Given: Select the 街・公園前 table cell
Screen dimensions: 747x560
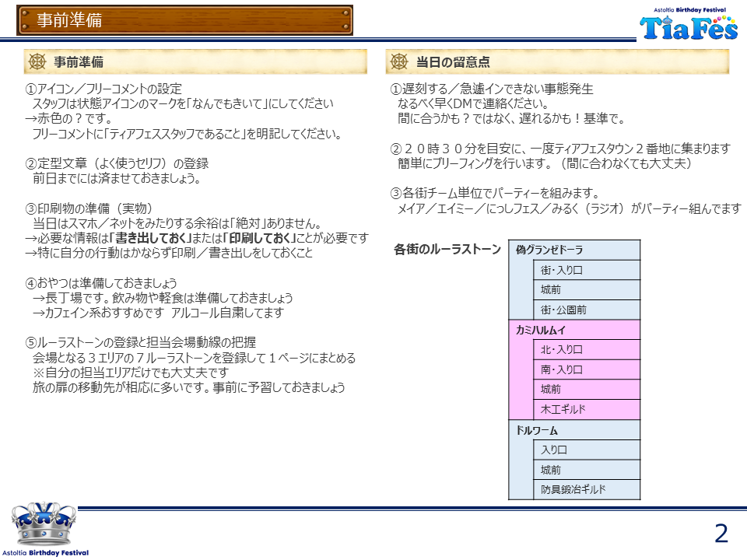Looking at the screenshot, I should point(587,310).
